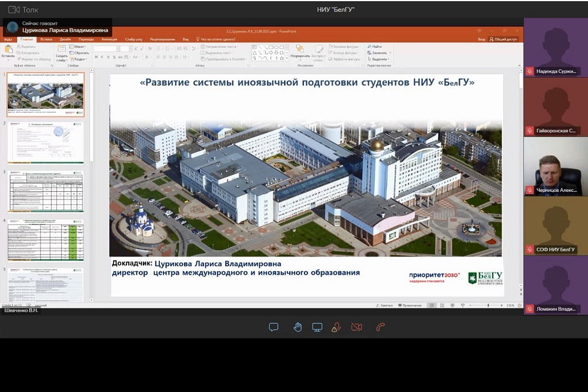Open the Выделить select dropdown
The image size is (588, 392).
pos(379,59)
